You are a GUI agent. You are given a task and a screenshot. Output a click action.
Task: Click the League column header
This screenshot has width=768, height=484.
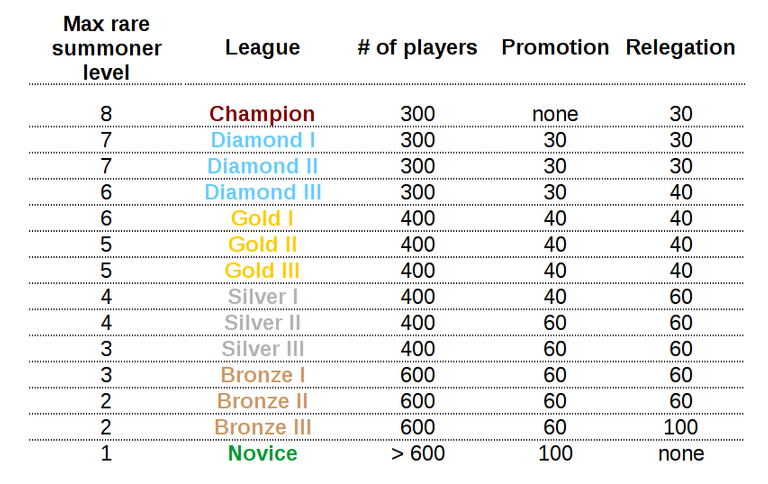(x=263, y=48)
